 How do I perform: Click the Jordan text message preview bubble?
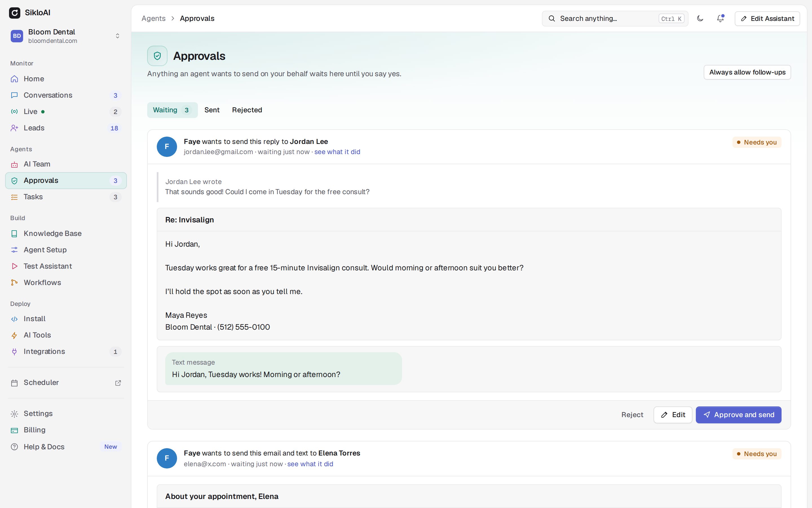point(283,369)
